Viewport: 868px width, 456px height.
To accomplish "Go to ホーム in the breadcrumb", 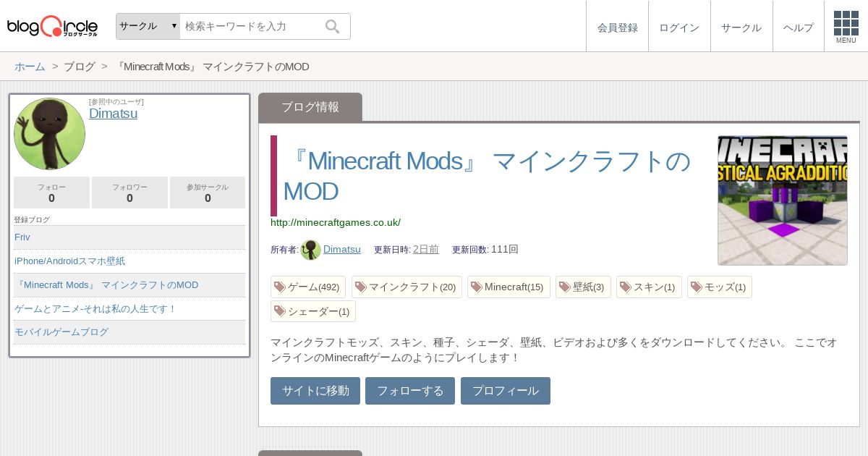I will 30,67.
